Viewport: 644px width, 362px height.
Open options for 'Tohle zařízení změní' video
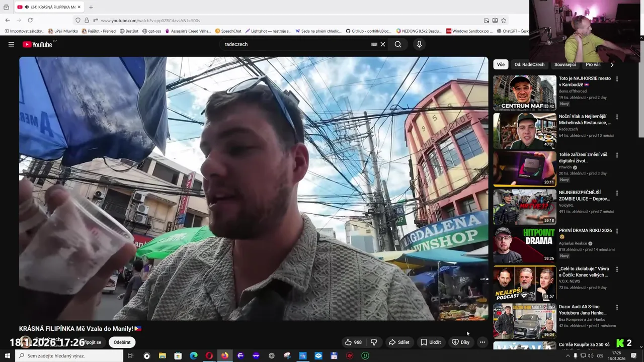(617, 155)
